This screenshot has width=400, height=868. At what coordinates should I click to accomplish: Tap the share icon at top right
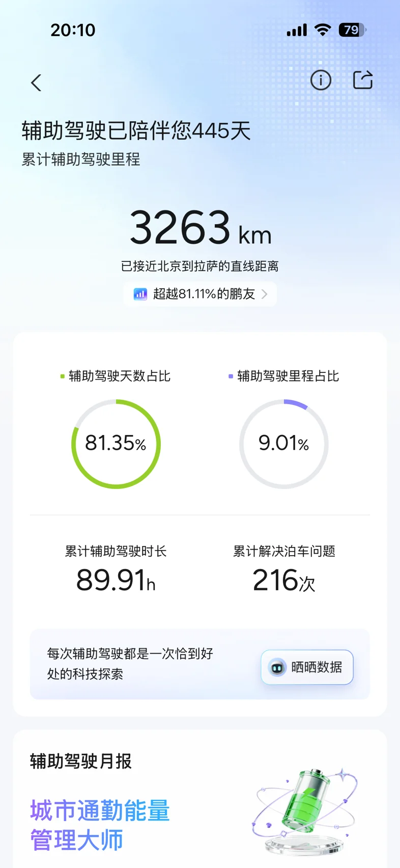(363, 80)
